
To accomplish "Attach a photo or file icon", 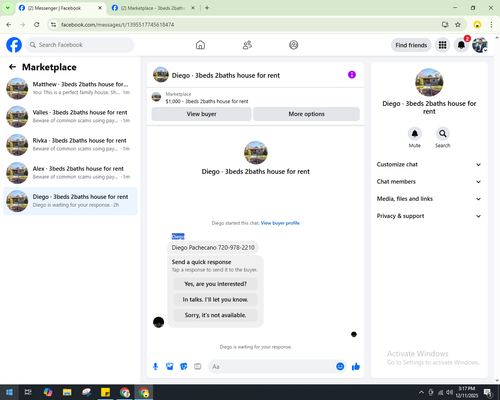I will (x=170, y=367).
